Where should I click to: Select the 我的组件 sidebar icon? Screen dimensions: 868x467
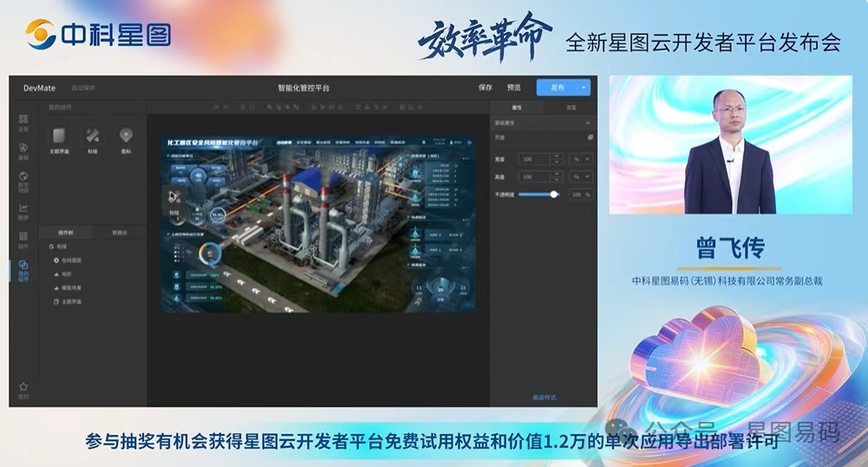[x=23, y=270]
